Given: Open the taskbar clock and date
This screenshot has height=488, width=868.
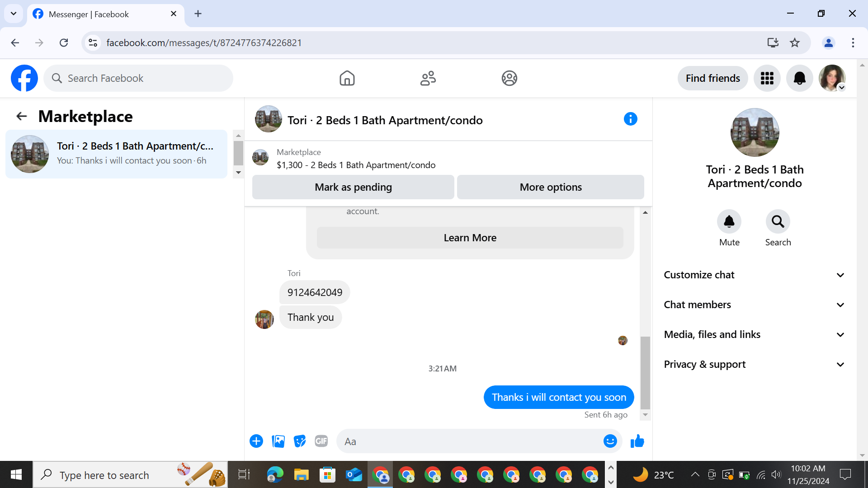Looking at the screenshot, I should pyautogui.click(x=808, y=474).
